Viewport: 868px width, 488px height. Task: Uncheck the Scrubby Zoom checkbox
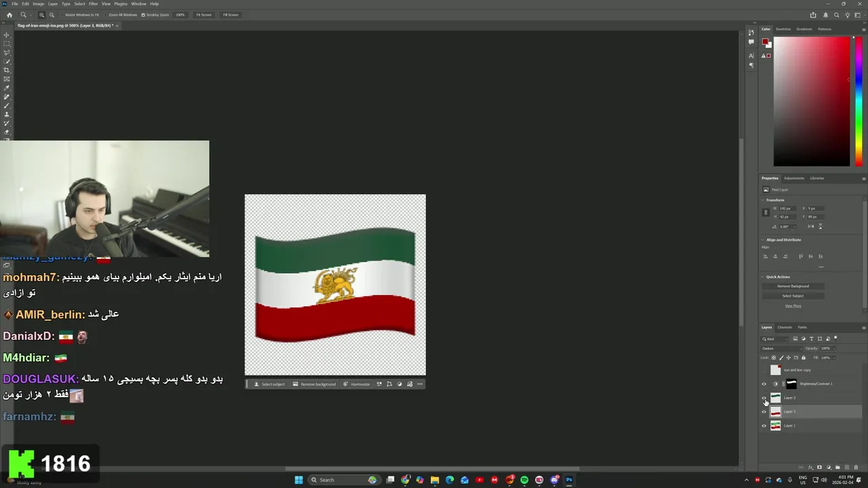point(143,15)
